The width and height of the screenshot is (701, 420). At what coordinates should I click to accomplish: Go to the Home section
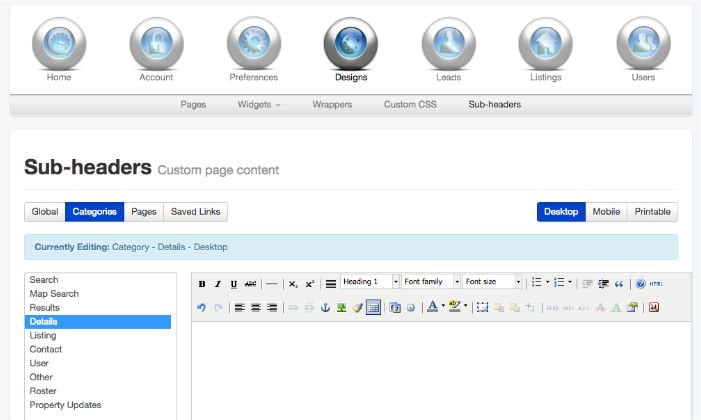[x=59, y=49]
